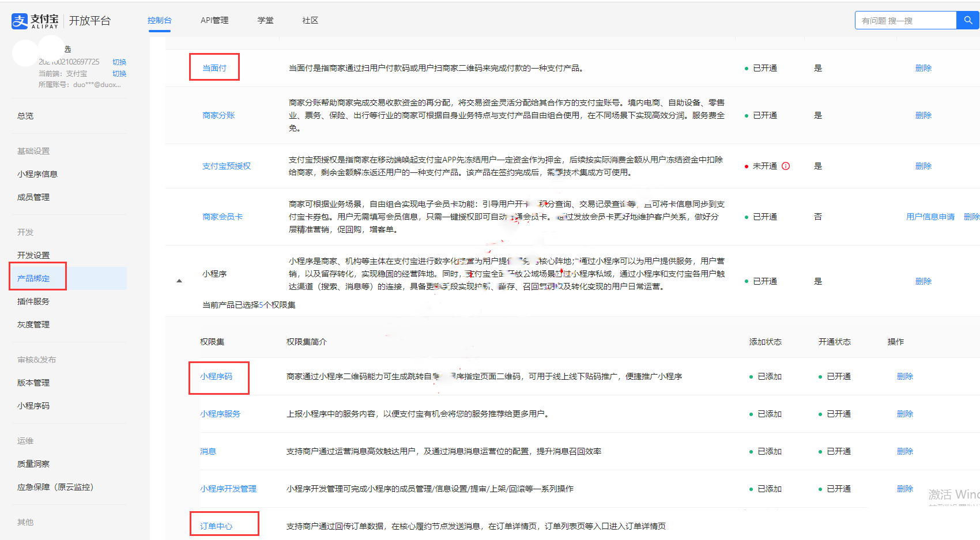Open the 支付宝预授权 product link
The width and height of the screenshot is (980, 540).
pos(227,166)
